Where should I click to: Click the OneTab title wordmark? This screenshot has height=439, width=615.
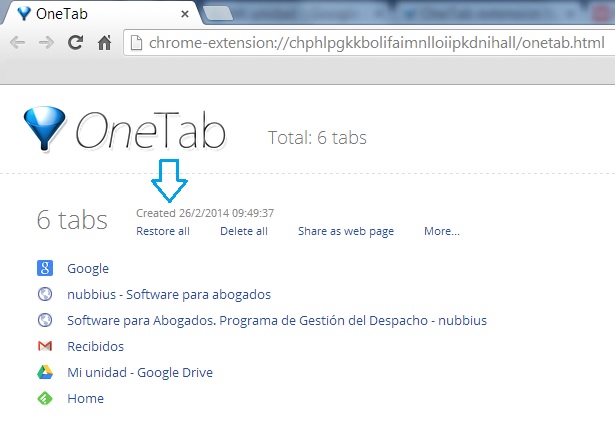(x=151, y=130)
